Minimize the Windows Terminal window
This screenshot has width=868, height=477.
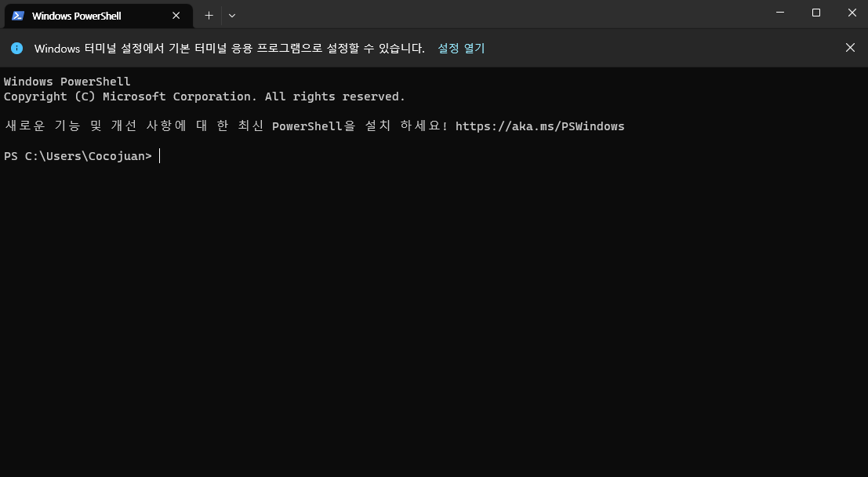pos(780,13)
